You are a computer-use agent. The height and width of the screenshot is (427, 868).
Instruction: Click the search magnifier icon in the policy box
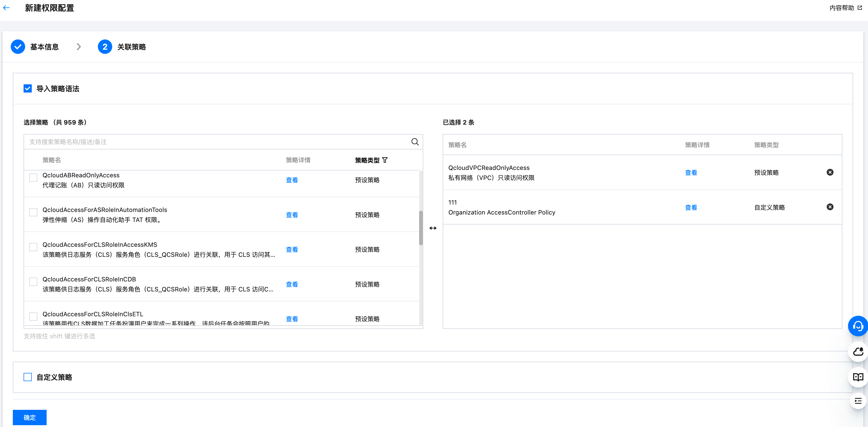(415, 142)
